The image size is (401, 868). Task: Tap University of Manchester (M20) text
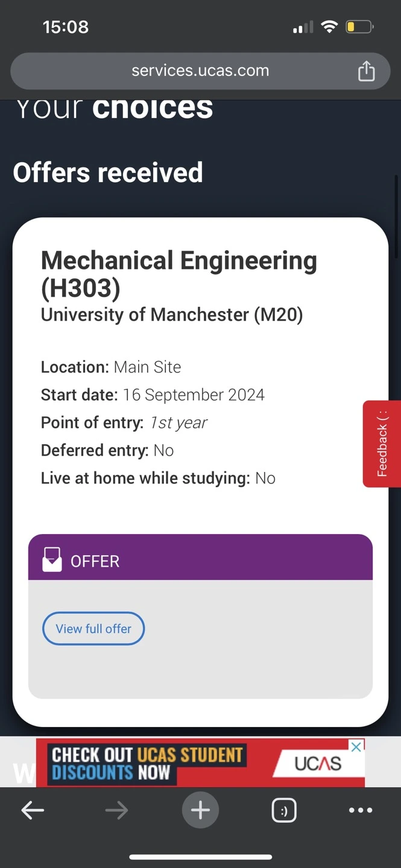pos(172,315)
